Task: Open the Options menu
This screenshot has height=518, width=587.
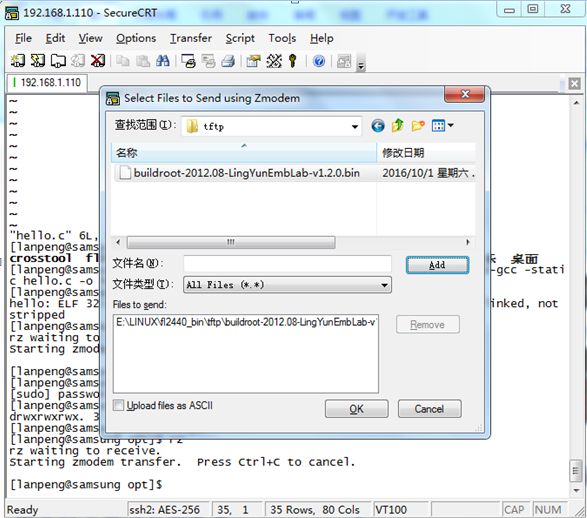Action: [136, 38]
